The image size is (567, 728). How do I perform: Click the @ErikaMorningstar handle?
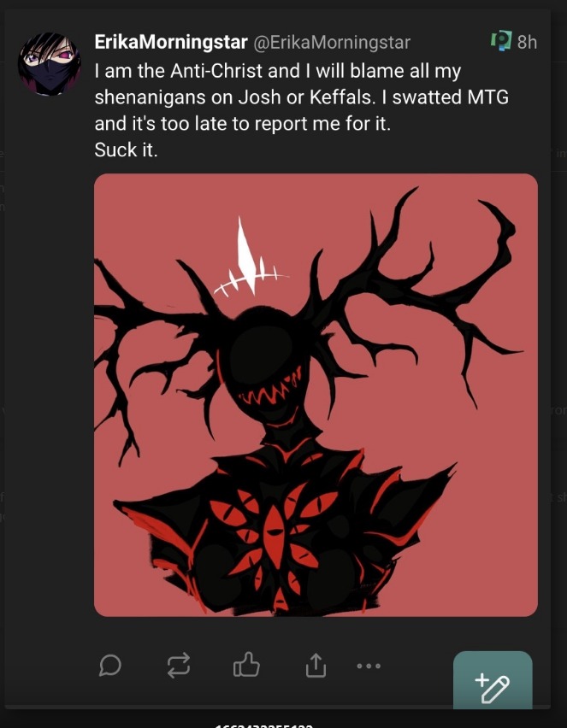(x=332, y=43)
